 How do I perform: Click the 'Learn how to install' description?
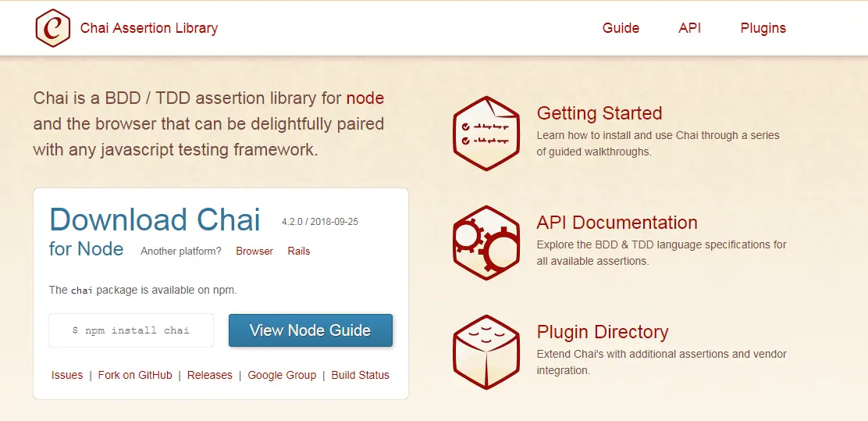click(658, 144)
